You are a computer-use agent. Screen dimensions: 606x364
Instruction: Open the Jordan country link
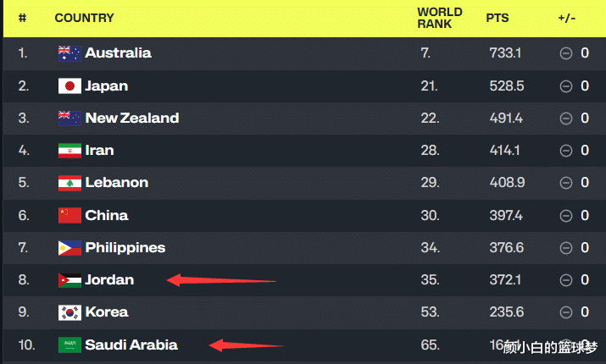click(x=109, y=279)
